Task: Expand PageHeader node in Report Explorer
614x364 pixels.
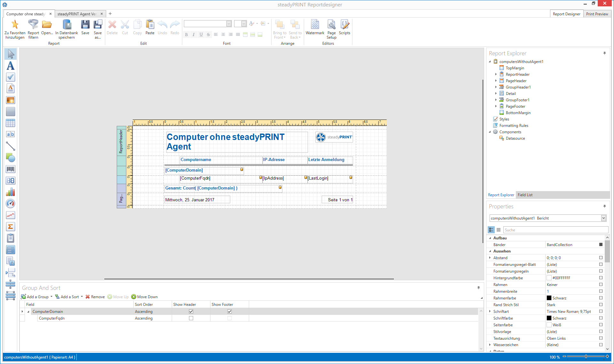Action: [x=496, y=81]
